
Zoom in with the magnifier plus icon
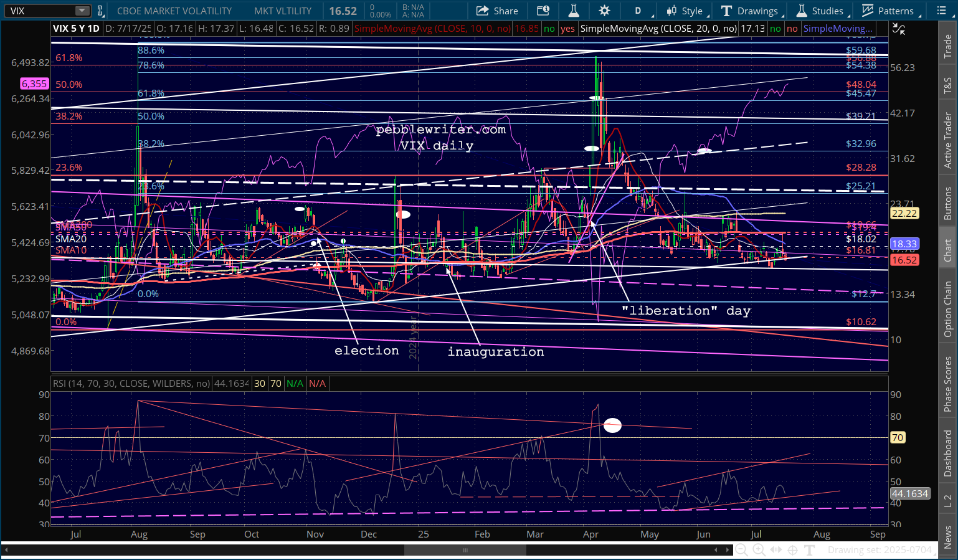759,549
